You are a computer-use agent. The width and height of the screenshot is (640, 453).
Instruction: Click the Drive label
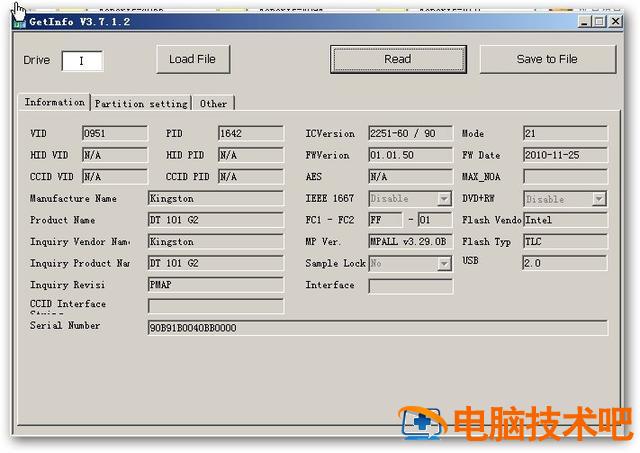tap(37, 60)
